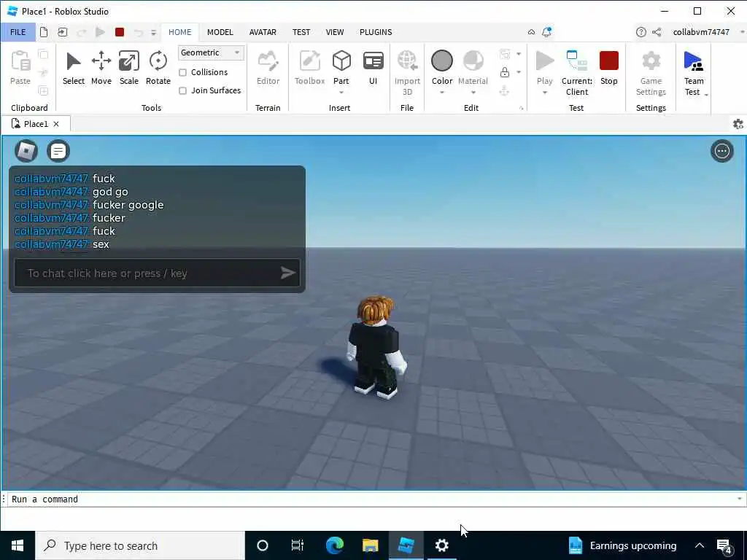Click the viewport settings gears icon

(738, 124)
